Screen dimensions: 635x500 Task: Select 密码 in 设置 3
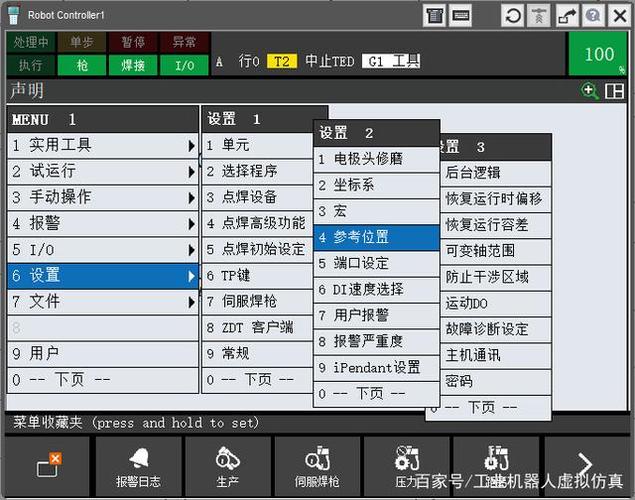pos(495,382)
